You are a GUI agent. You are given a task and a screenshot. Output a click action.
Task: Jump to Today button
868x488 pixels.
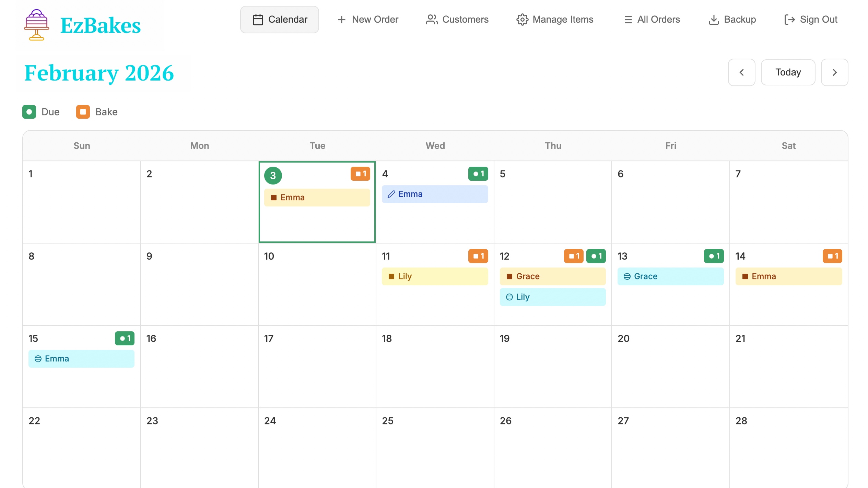pos(788,72)
